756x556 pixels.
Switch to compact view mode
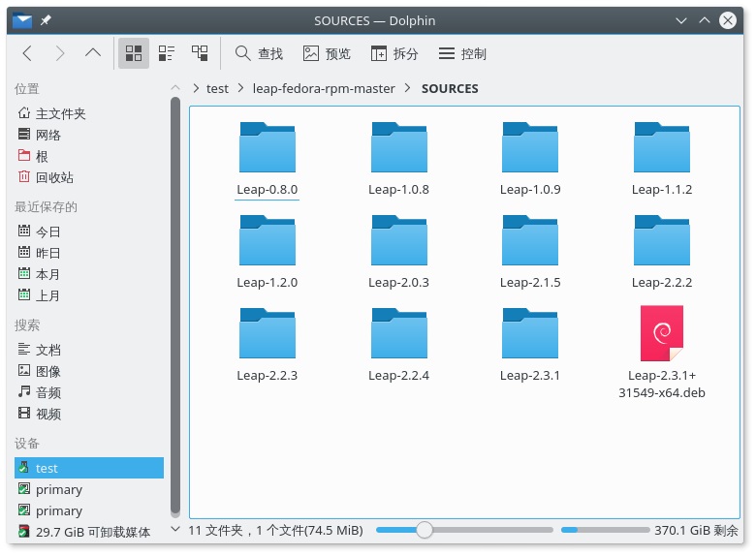[x=167, y=53]
